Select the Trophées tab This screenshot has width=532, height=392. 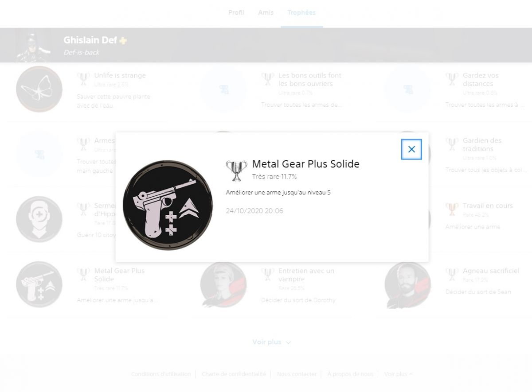tap(301, 12)
